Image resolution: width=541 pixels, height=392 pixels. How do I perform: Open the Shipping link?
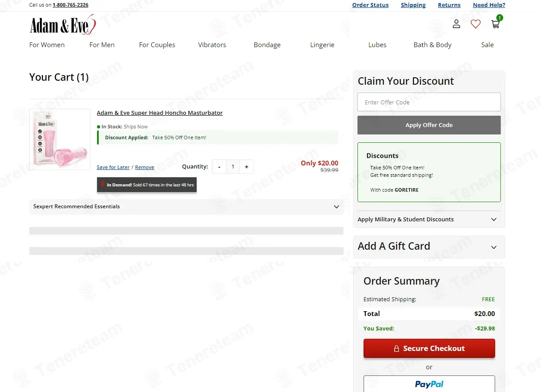[x=413, y=5]
